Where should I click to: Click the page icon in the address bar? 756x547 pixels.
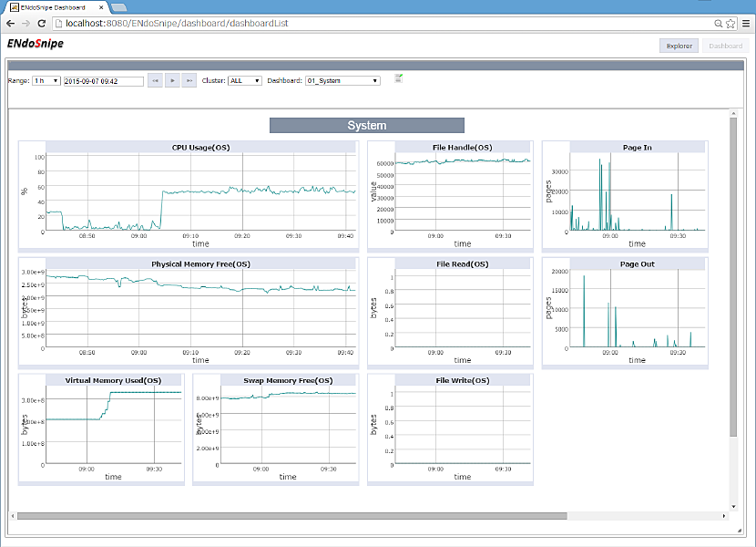[x=58, y=23]
